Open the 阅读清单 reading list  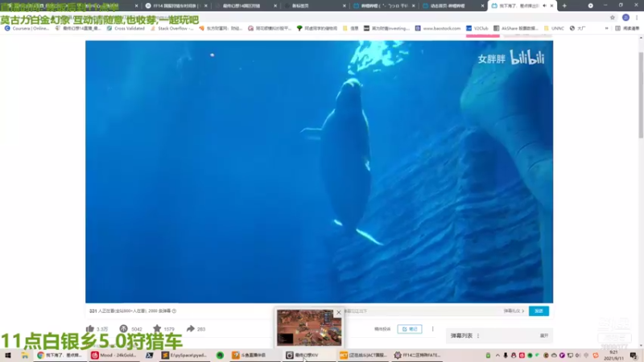coord(627,28)
